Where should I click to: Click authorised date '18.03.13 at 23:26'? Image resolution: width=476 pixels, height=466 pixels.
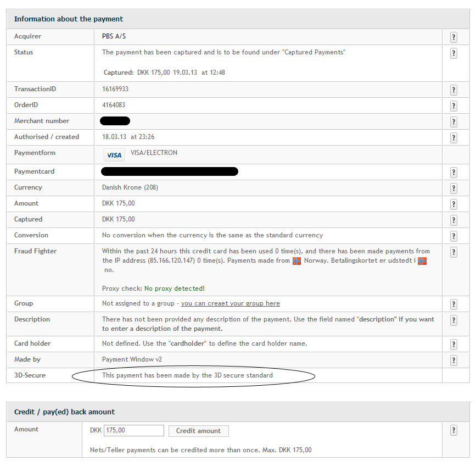[128, 137]
